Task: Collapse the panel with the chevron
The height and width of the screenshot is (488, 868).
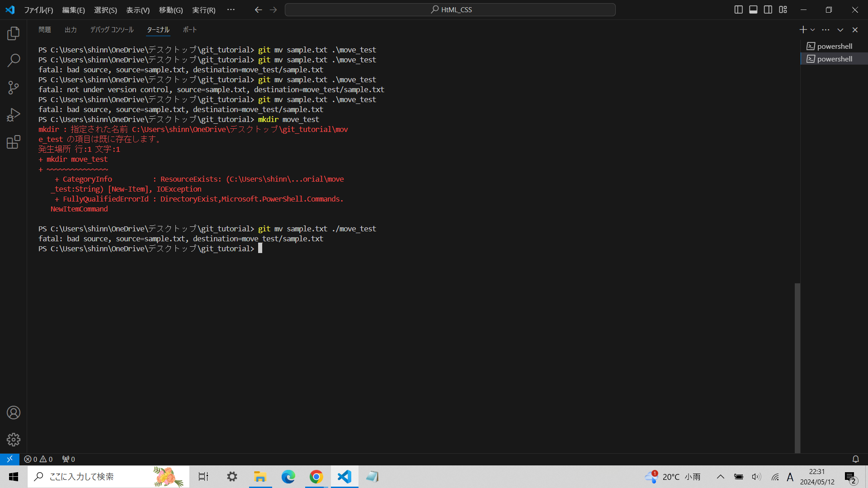Action: 840,30
